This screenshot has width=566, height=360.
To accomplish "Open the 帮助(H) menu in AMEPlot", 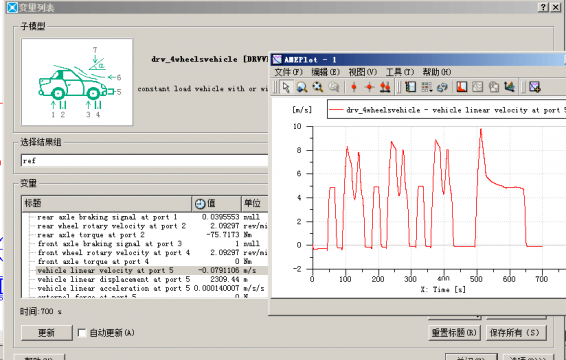I will coord(437,72).
